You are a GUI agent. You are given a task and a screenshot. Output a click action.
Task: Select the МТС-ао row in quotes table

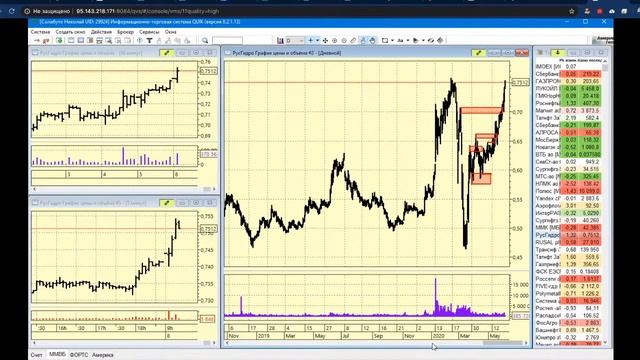(x=568, y=176)
